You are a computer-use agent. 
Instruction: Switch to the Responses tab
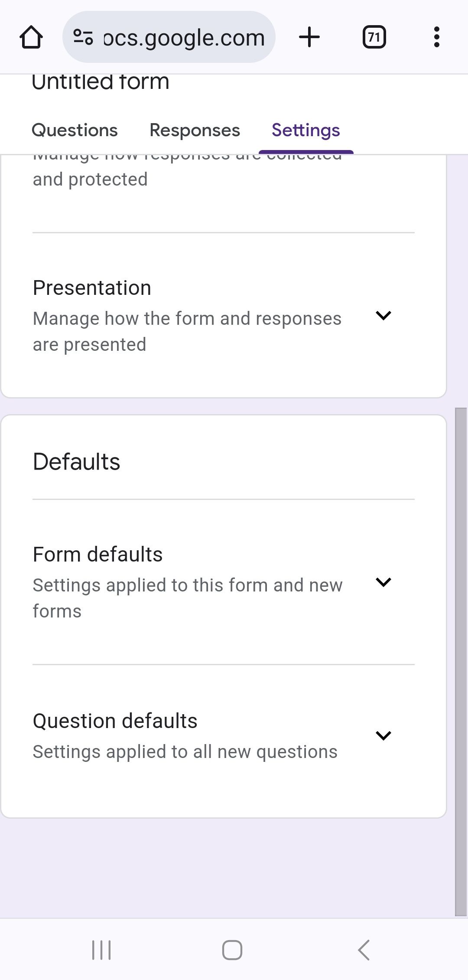(195, 130)
